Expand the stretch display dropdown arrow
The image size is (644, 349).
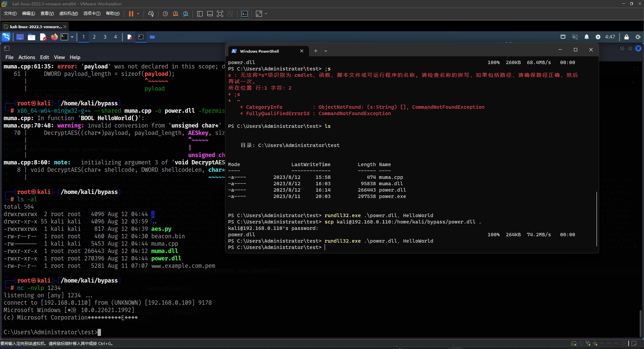tap(266, 14)
